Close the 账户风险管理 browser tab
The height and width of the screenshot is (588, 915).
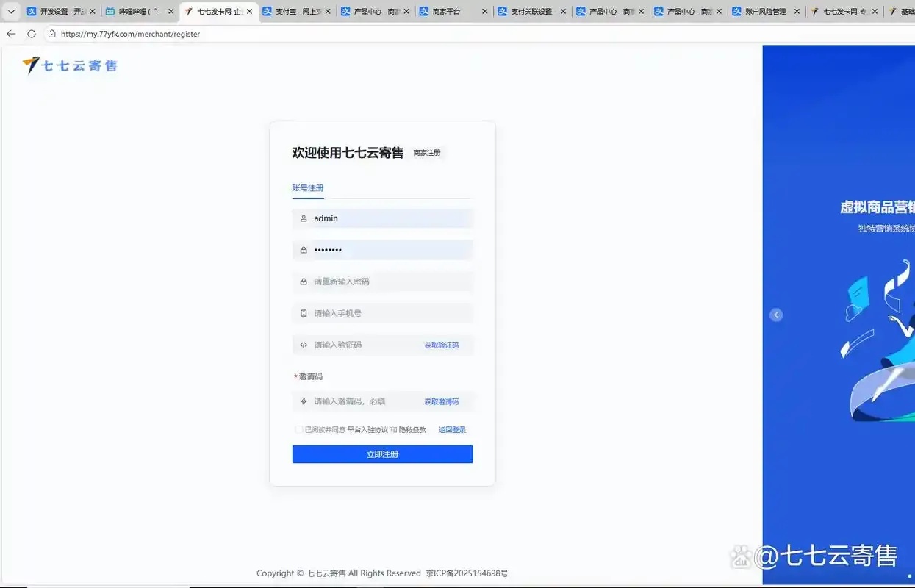[797, 12]
